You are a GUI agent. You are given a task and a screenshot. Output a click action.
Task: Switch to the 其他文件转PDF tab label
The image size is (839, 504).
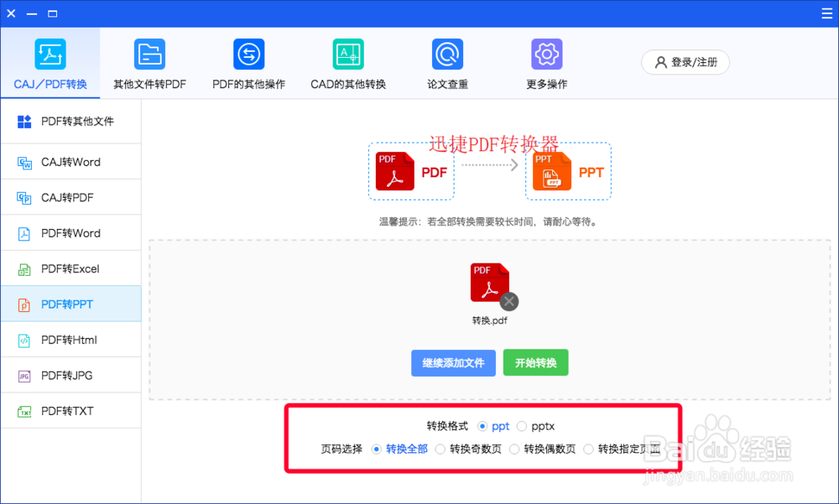tap(150, 84)
